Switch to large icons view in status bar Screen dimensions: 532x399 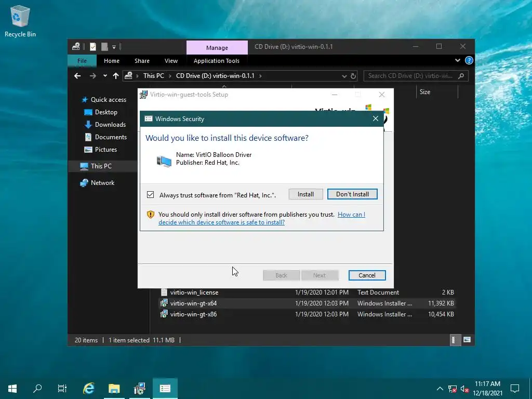(467, 340)
